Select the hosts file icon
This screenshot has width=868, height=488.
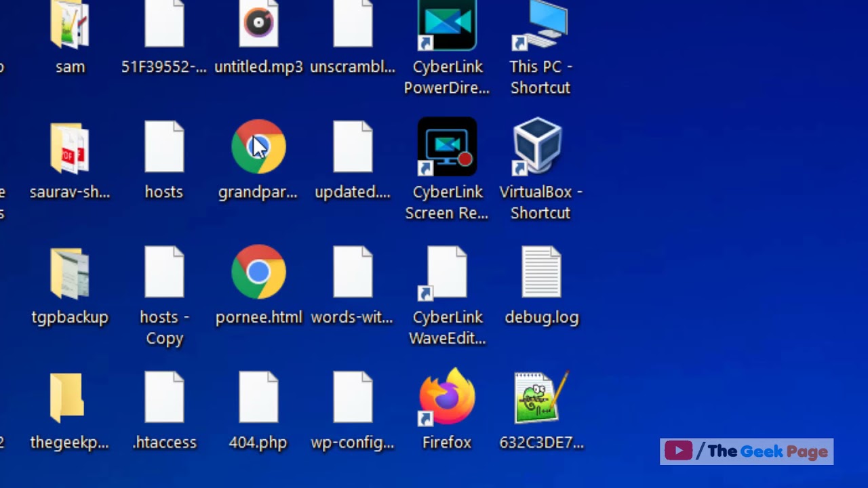pyautogui.click(x=164, y=146)
